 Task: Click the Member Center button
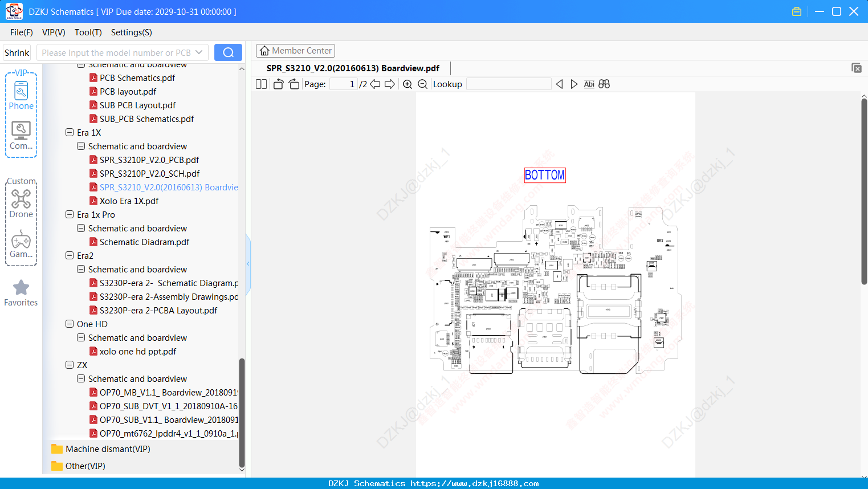[x=295, y=51]
